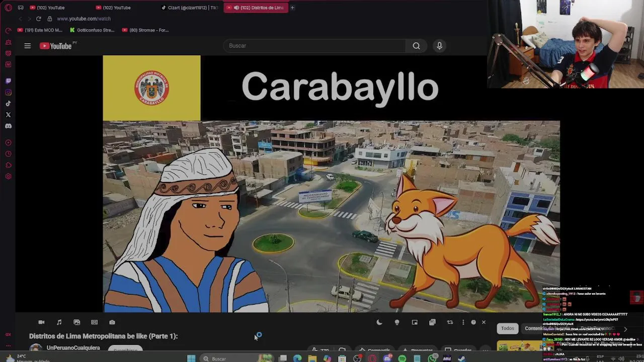Screen dimensions: 644x362
Task: Go to YouTube home via logo
Action: coord(56,46)
